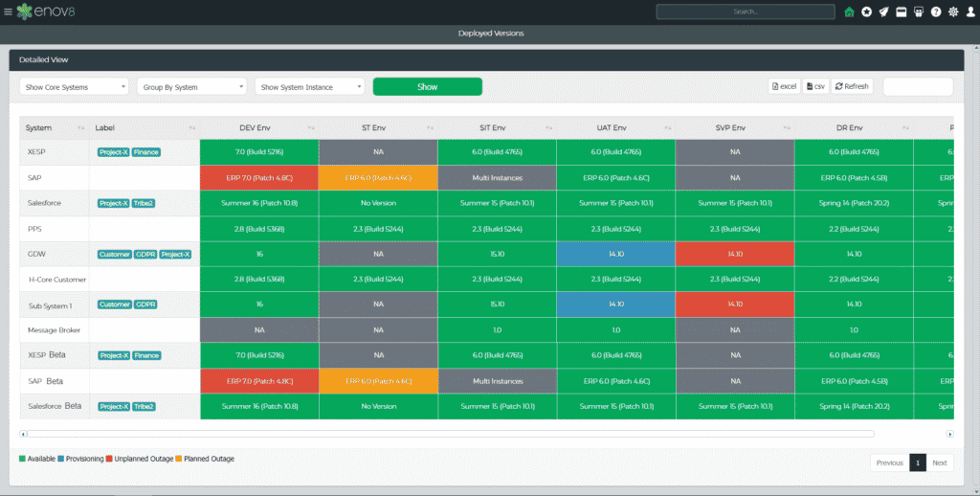Open the help question mark icon

click(x=936, y=11)
